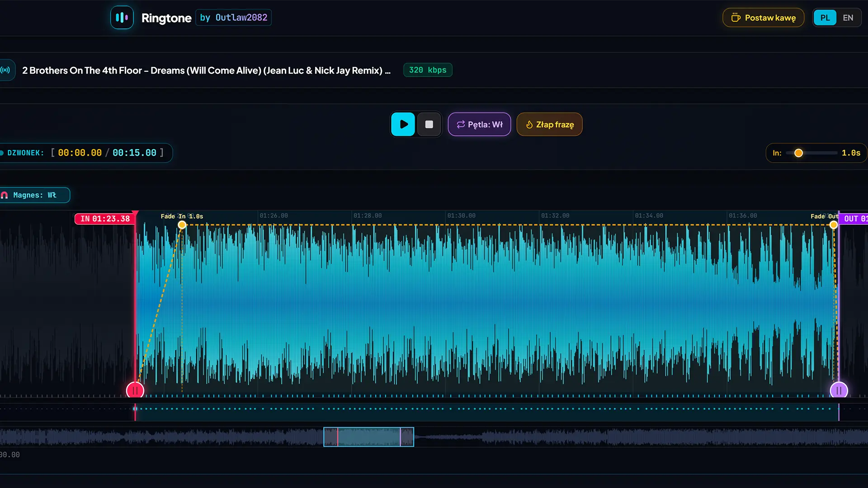This screenshot has width=868, height=488.
Task: Click the Ringtone title text
Action: click(166, 18)
